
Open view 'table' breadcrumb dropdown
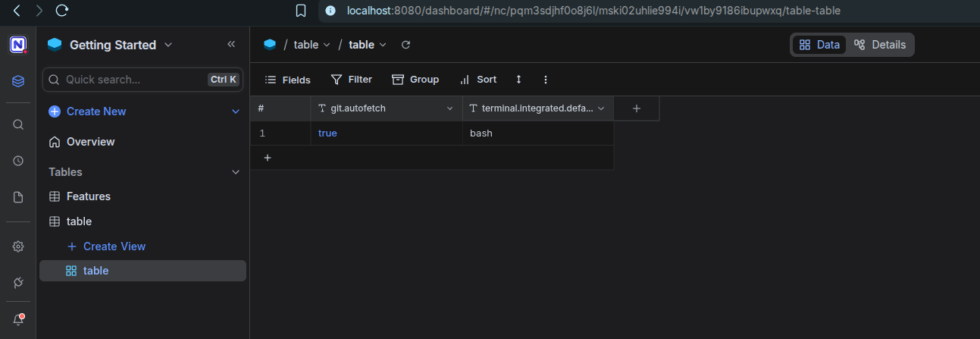368,45
